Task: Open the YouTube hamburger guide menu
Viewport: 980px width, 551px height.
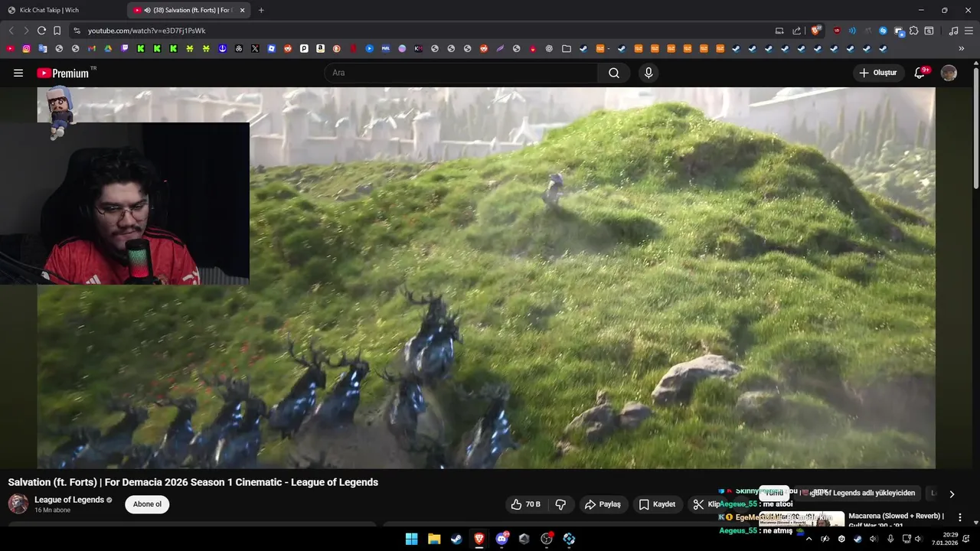Action: (x=18, y=73)
